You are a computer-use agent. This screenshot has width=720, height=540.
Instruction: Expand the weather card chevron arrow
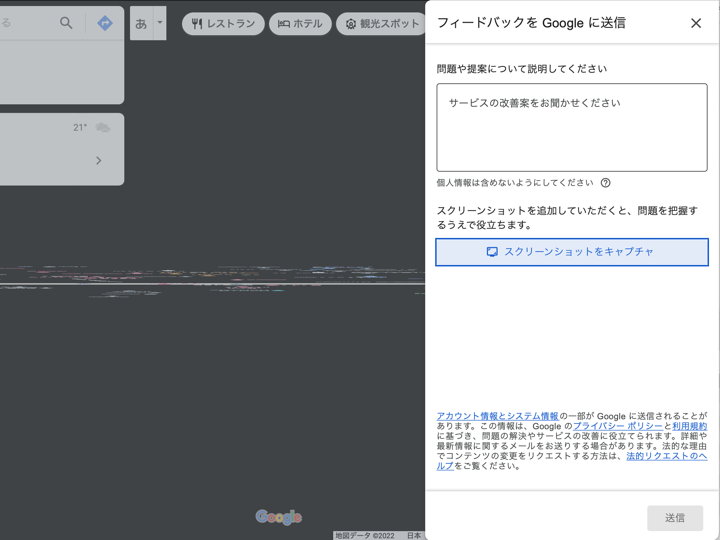99,160
